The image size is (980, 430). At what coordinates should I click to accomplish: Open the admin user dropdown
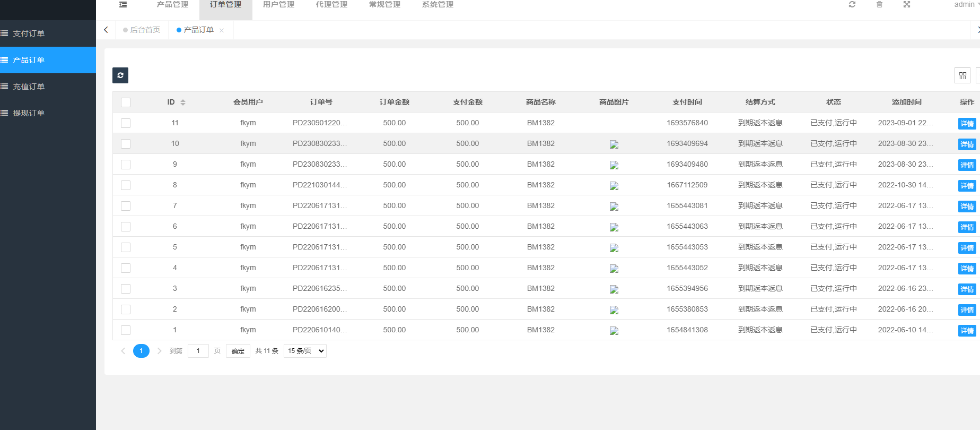(x=966, y=5)
